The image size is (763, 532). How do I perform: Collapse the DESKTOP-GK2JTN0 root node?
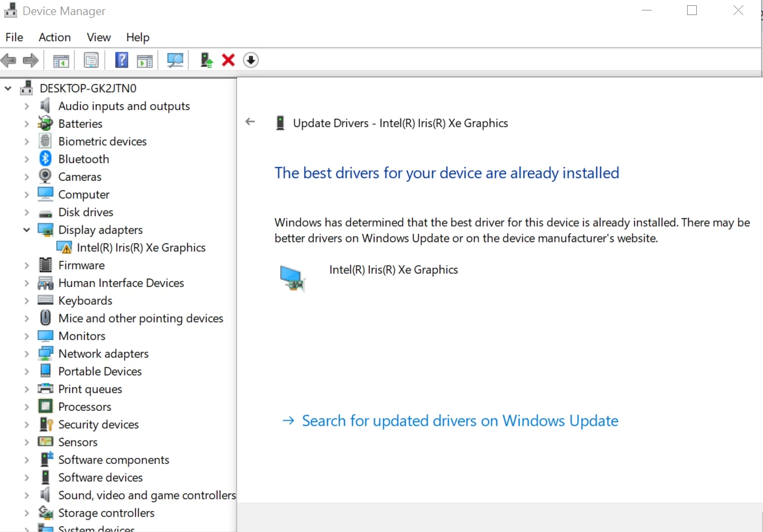(9, 88)
